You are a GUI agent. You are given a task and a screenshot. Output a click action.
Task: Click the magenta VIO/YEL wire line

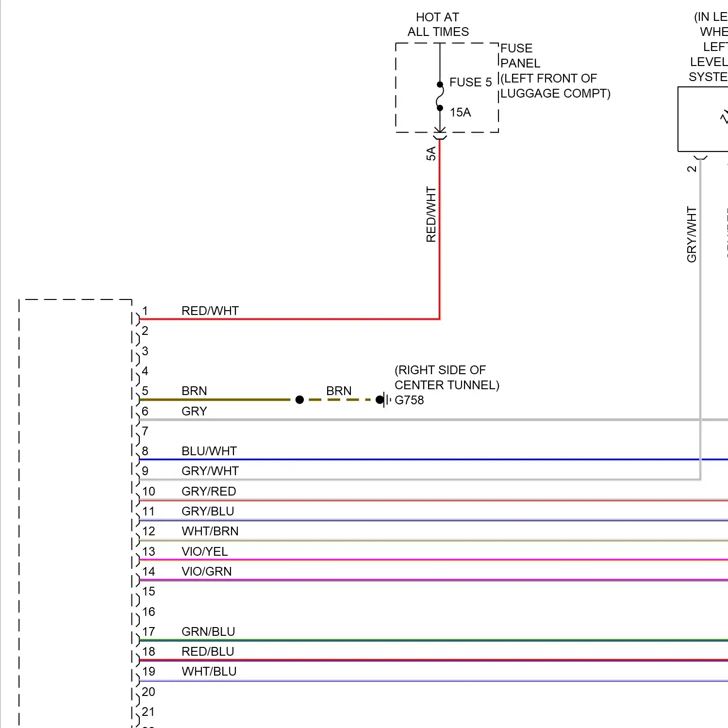[433, 560]
